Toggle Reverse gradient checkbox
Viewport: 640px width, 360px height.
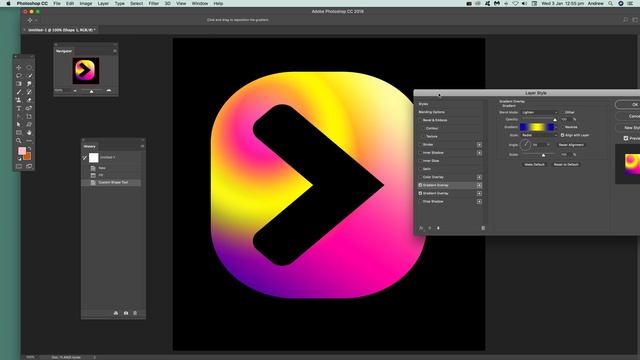click(x=562, y=127)
